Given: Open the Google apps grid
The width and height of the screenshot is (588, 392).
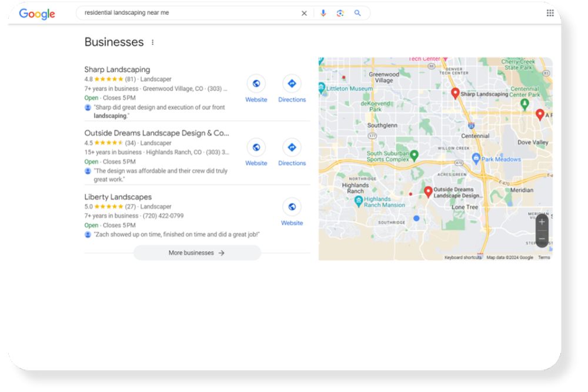Looking at the screenshot, I should 550,13.
